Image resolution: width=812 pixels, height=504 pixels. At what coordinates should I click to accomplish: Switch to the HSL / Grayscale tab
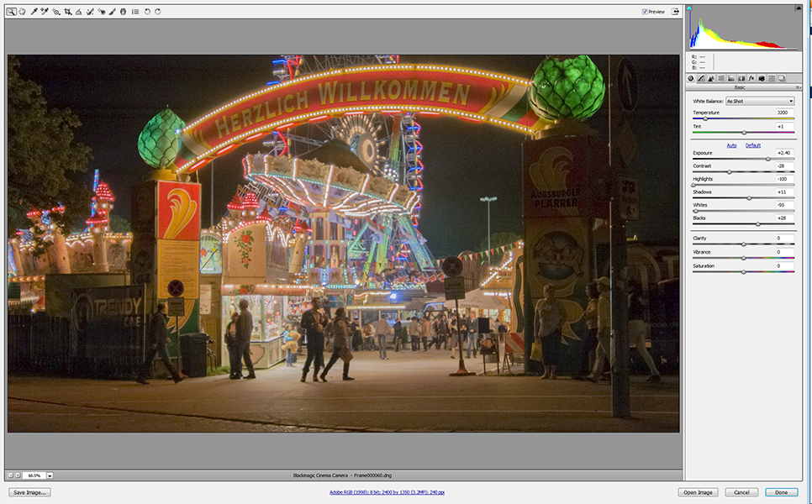point(721,79)
